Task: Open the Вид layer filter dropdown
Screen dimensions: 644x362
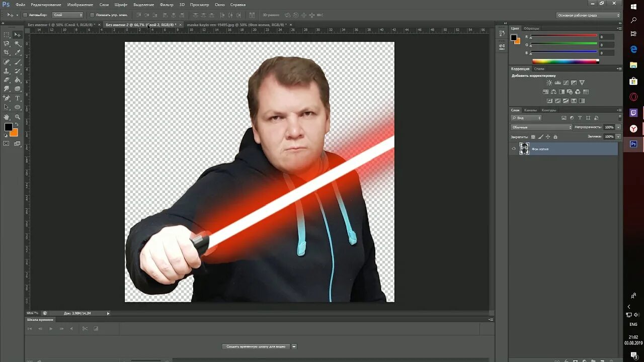Action: click(526, 118)
